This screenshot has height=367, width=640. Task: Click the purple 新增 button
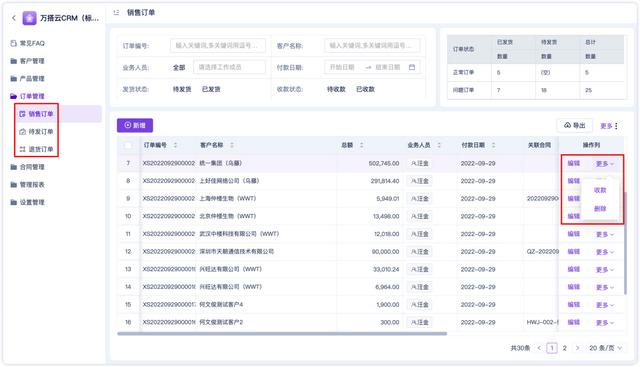[135, 125]
